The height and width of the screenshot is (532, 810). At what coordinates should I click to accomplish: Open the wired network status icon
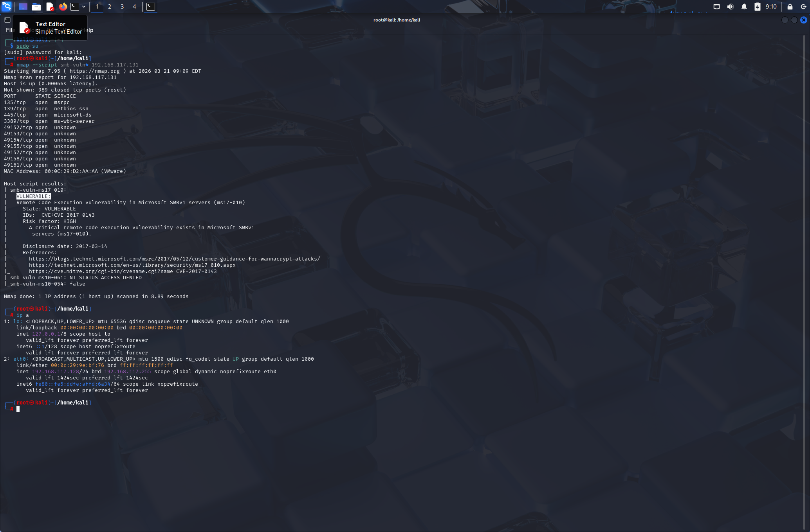[x=716, y=7]
